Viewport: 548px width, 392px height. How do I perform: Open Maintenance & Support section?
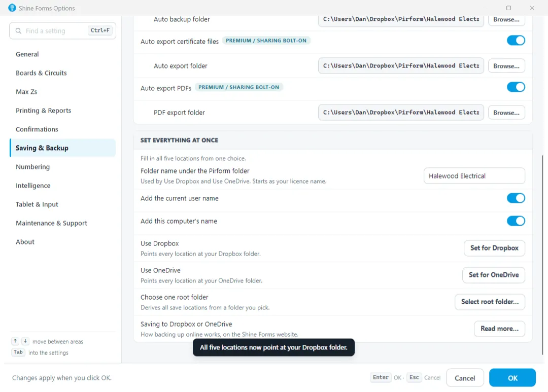coord(62,223)
